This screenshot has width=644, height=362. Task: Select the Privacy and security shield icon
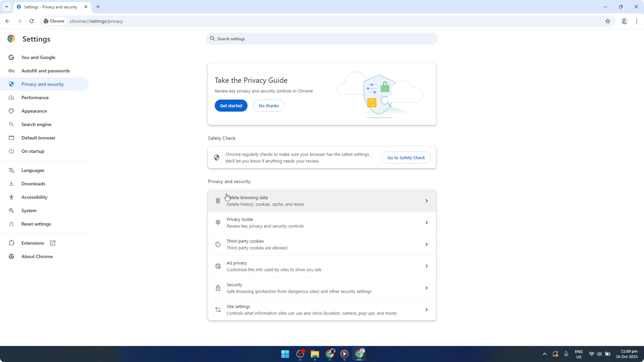coord(11,84)
